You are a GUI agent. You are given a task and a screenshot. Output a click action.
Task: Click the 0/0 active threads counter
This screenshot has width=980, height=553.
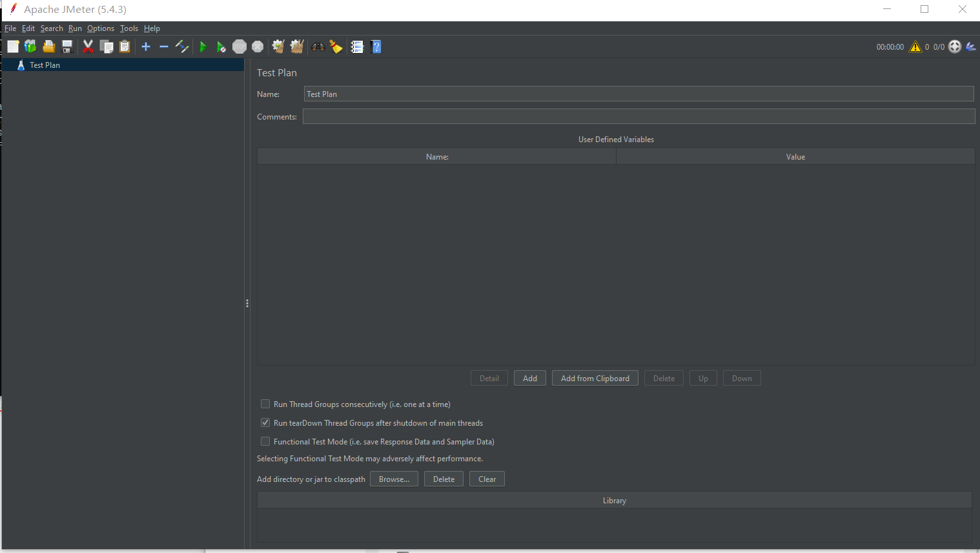(x=939, y=47)
